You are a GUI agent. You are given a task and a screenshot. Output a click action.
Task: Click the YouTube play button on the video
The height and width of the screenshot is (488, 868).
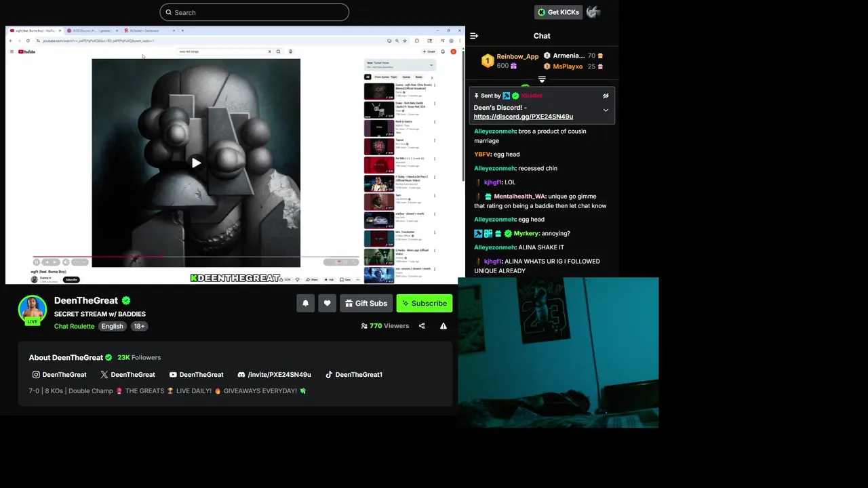pos(196,163)
